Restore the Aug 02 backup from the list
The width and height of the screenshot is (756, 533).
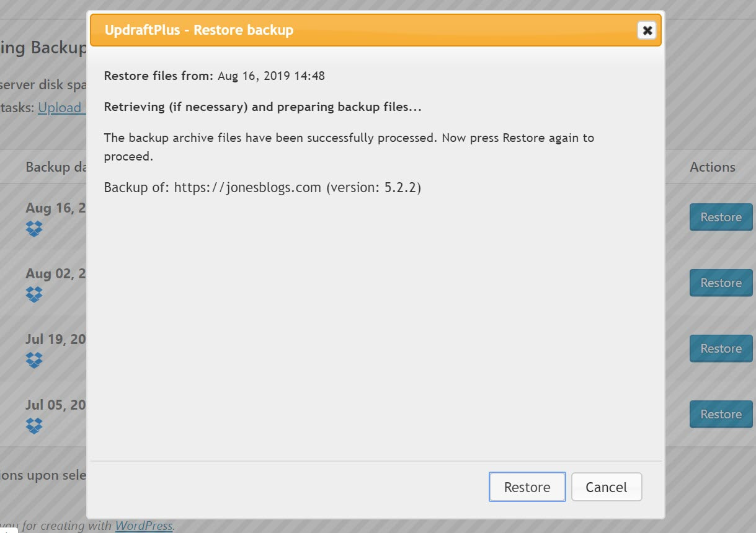[x=720, y=283]
